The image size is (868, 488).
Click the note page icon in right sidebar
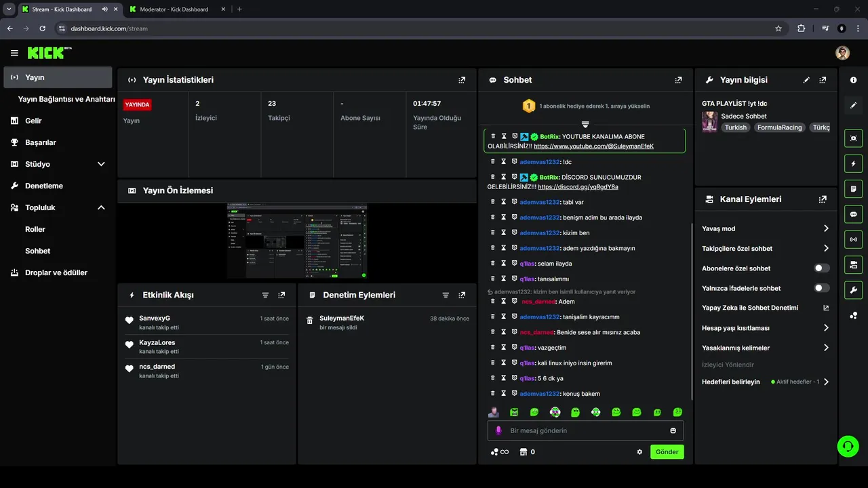pyautogui.click(x=853, y=188)
